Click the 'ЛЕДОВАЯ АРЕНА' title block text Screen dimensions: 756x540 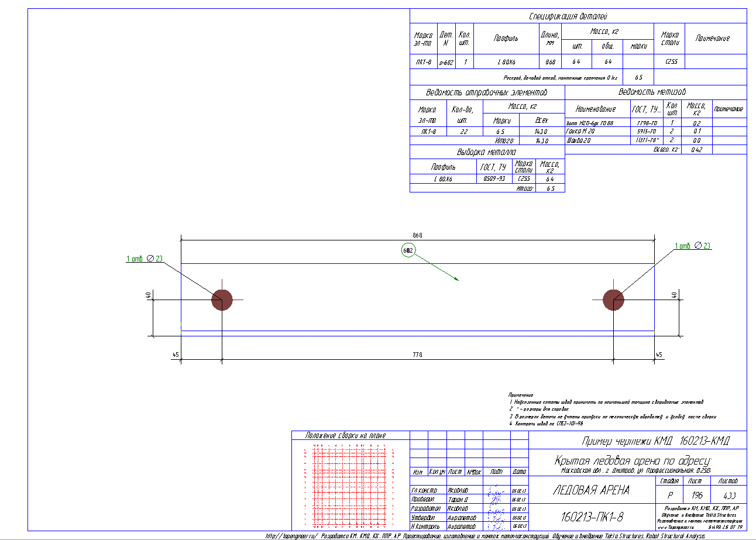click(x=591, y=490)
